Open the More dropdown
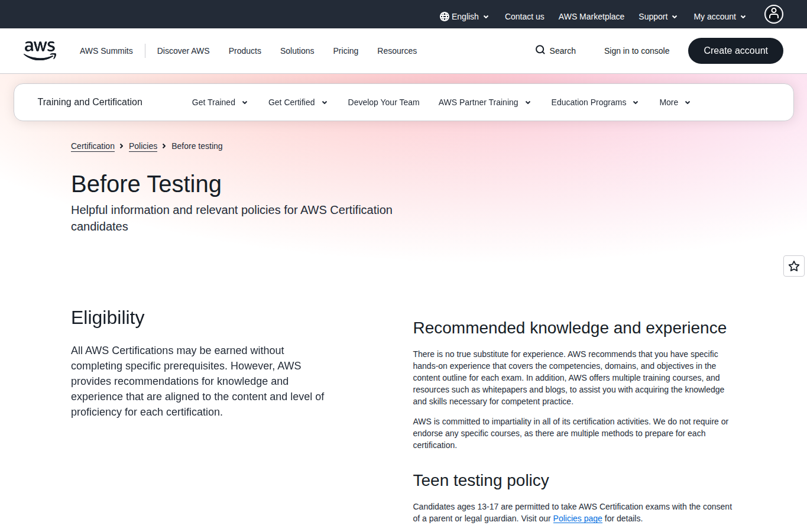 tap(675, 102)
